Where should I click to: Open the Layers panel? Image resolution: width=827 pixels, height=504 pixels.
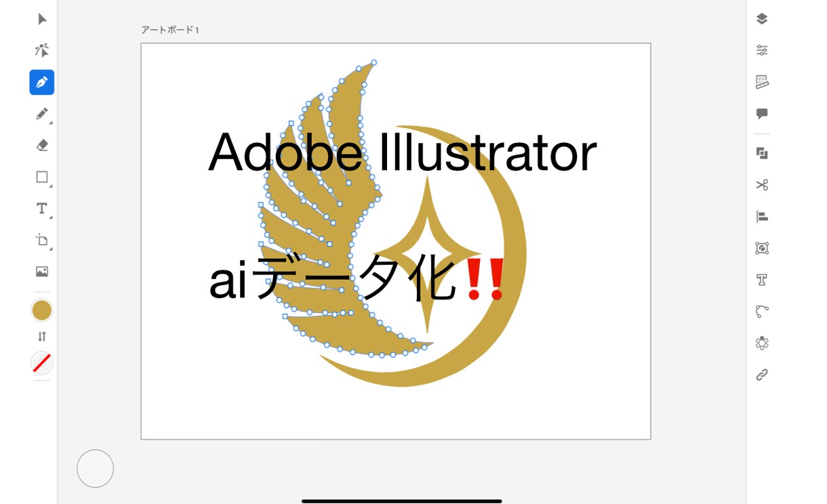pos(762,19)
